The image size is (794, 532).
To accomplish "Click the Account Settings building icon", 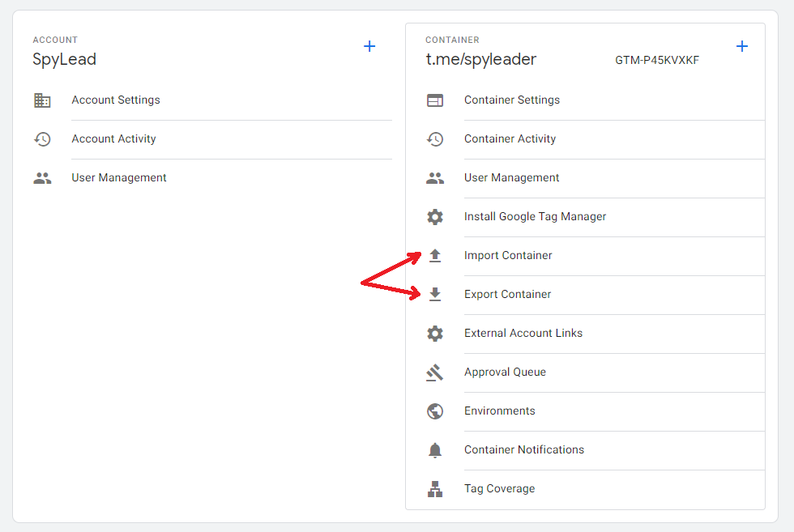I will coord(42,100).
